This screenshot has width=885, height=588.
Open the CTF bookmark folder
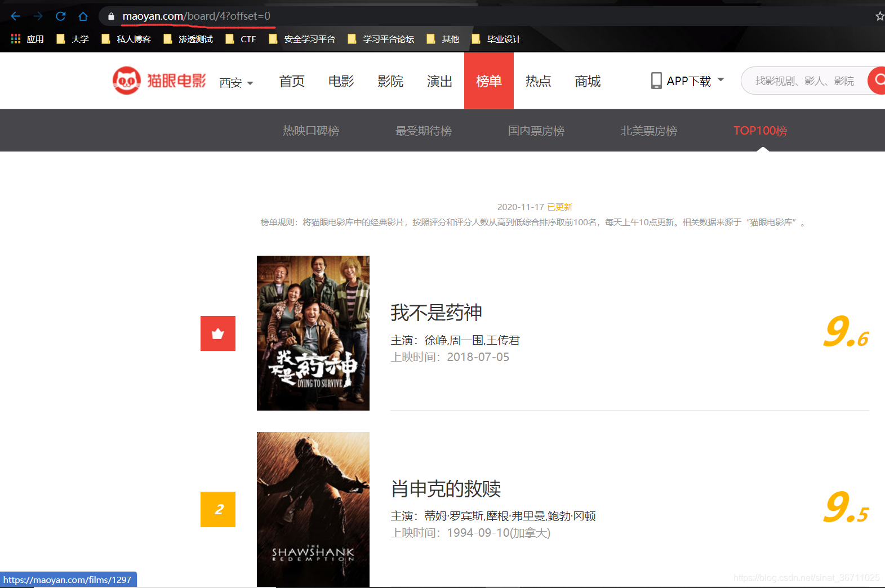241,39
